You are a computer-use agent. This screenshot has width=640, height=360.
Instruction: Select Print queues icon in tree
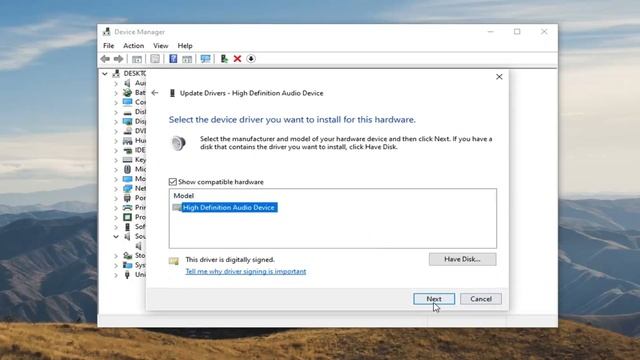click(x=127, y=207)
